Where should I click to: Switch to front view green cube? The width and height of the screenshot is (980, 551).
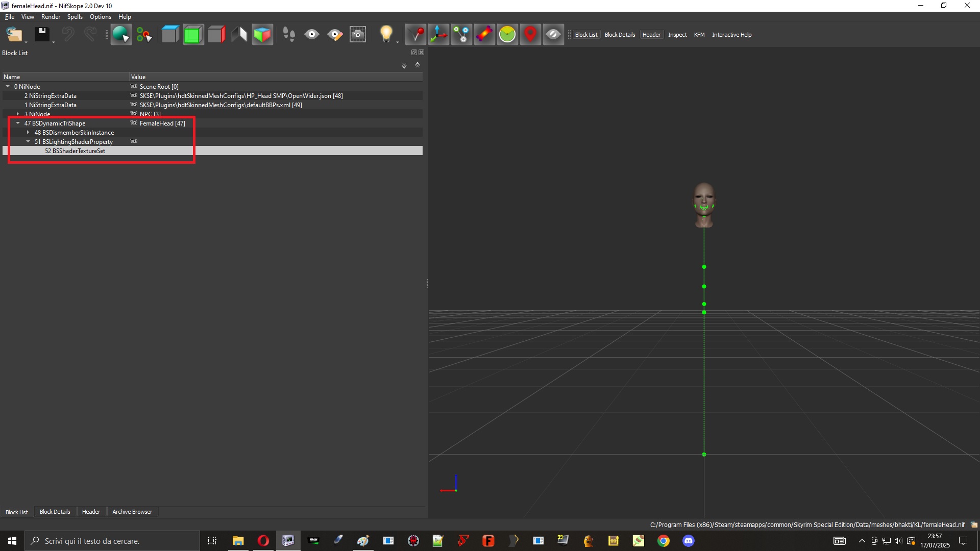click(x=193, y=35)
